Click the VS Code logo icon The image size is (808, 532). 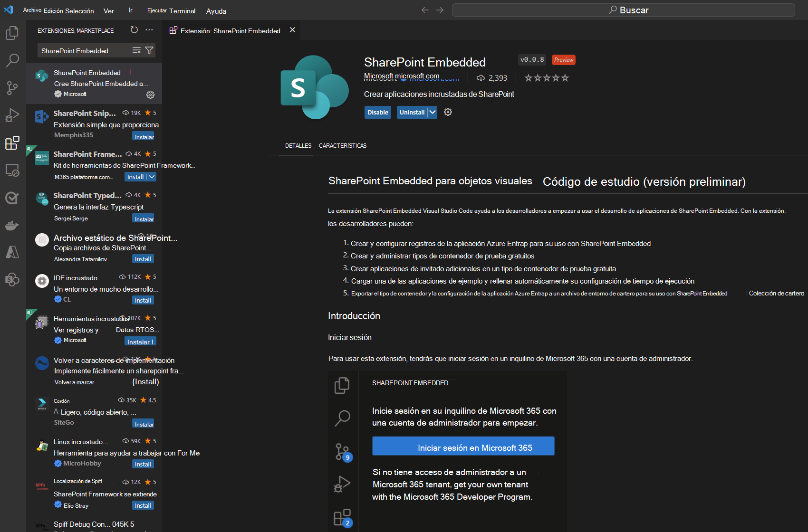pos(9,9)
